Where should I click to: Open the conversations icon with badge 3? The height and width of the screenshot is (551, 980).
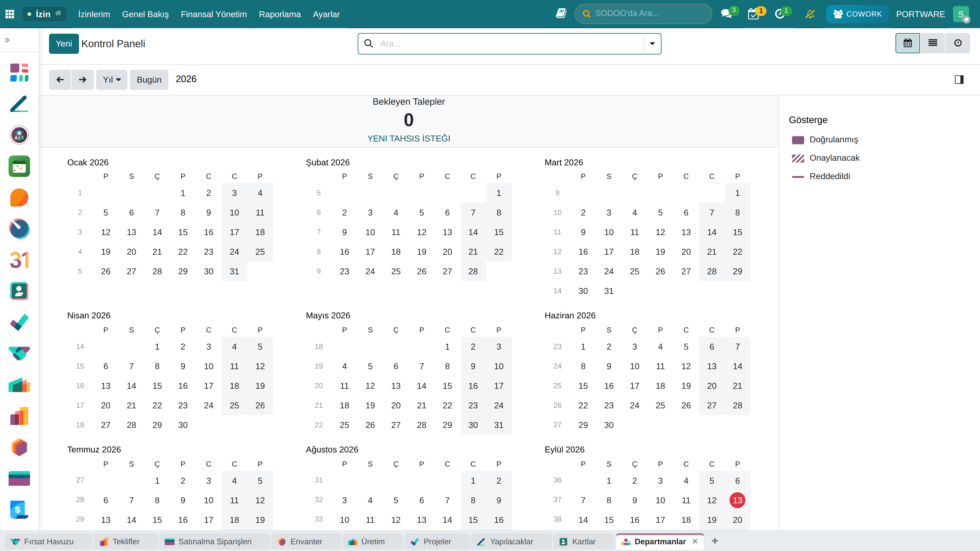tap(727, 14)
